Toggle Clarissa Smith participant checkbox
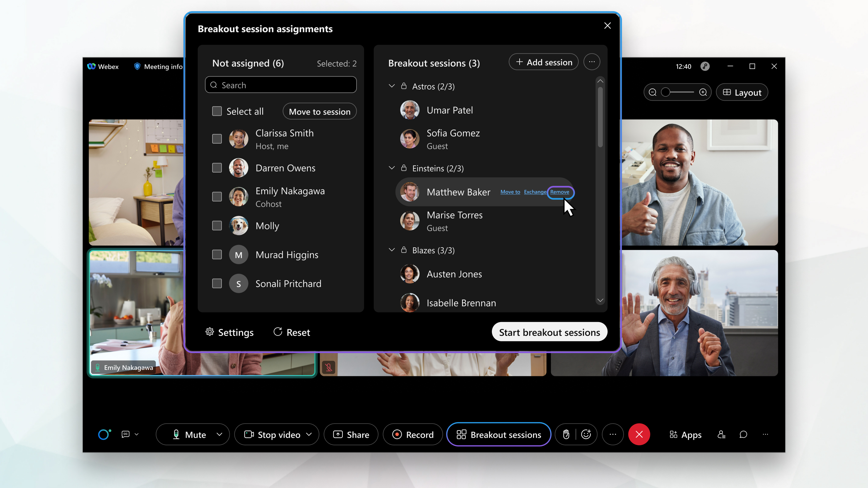Screen dimensions: 868x488 [217, 139]
